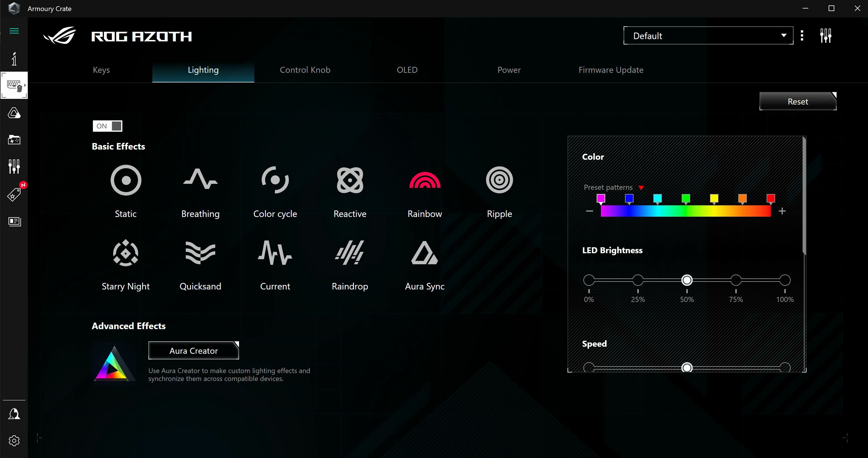The width and height of the screenshot is (868, 458).
Task: Set LED Brightness to 100%
Action: (x=785, y=280)
